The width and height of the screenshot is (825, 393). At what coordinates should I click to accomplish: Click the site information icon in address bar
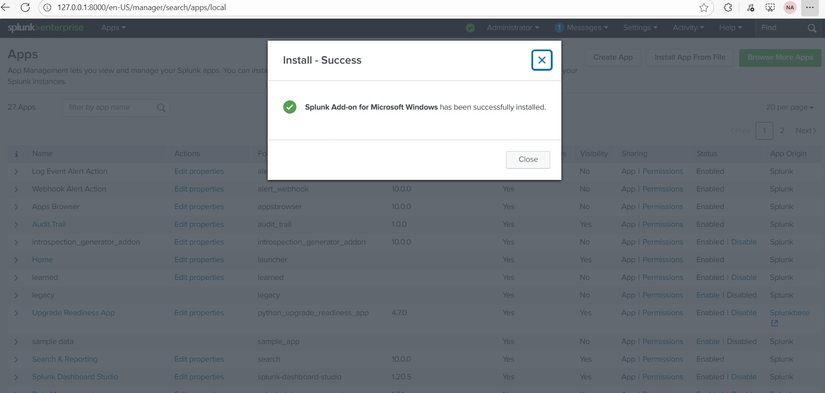point(47,8)
